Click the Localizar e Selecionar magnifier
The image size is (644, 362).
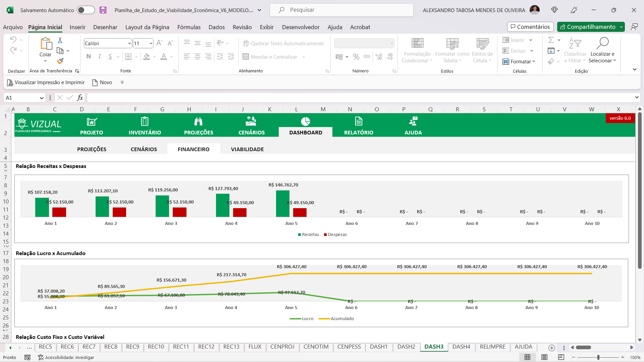tap(602, 43)
